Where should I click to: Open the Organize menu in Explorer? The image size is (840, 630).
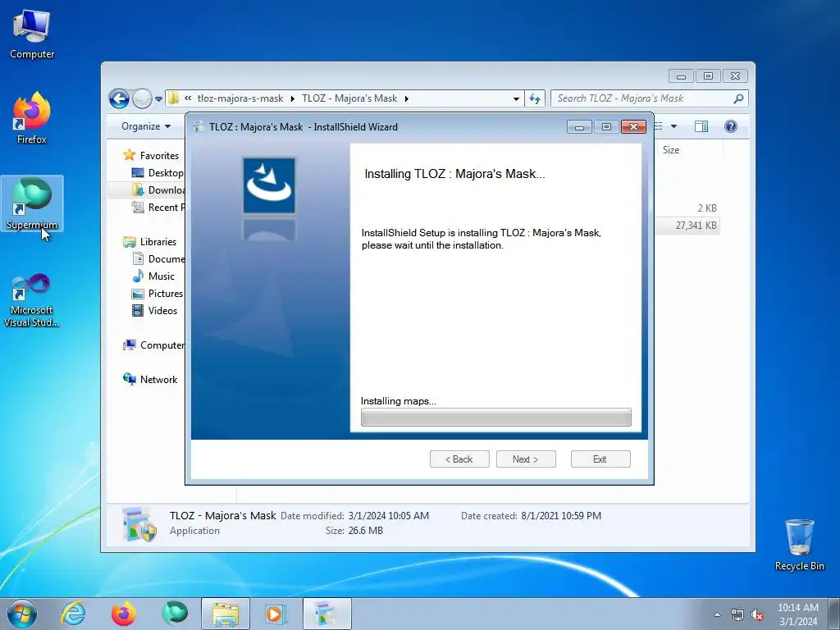pyautogui.click(x=146, y=126)
